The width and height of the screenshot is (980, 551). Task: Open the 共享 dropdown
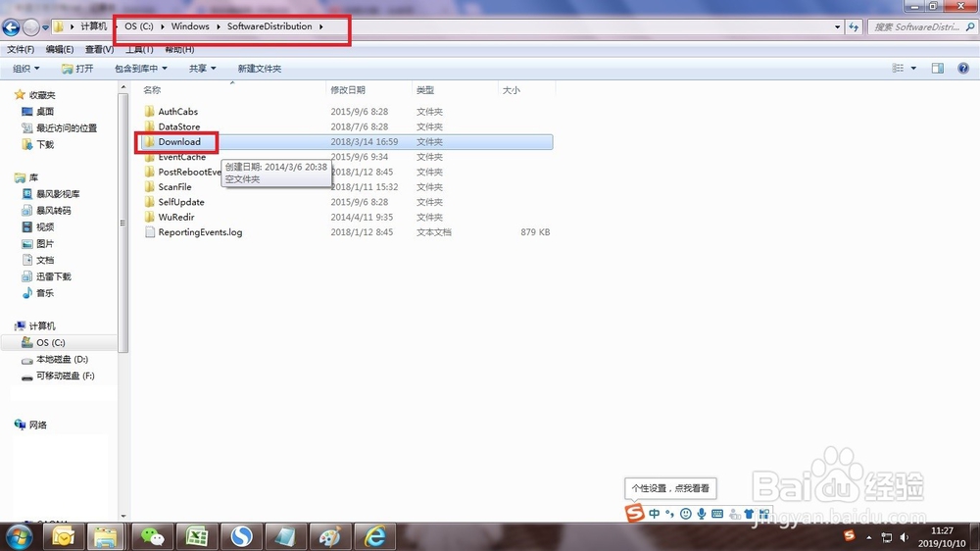click(202, 69)
